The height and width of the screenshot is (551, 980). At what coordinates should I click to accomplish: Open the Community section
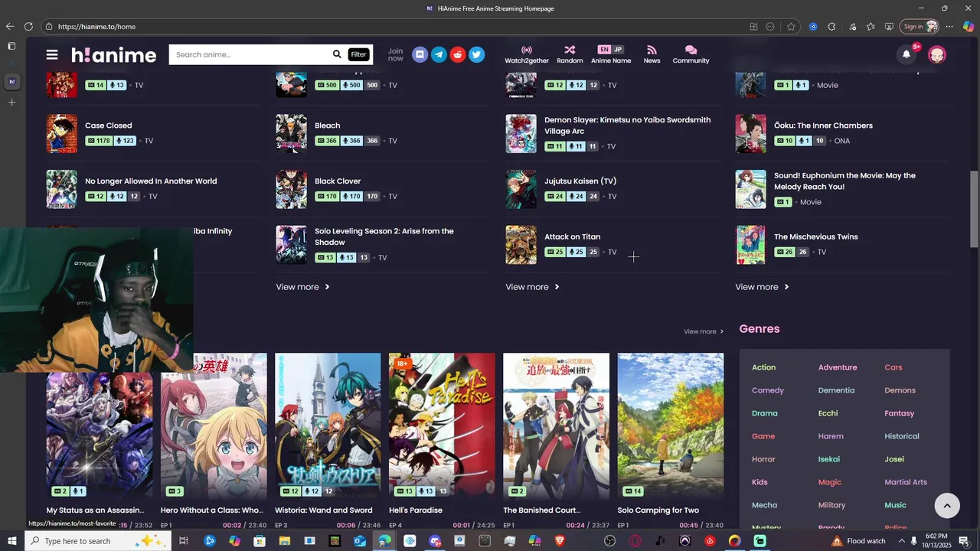click(x=691, y=54)
